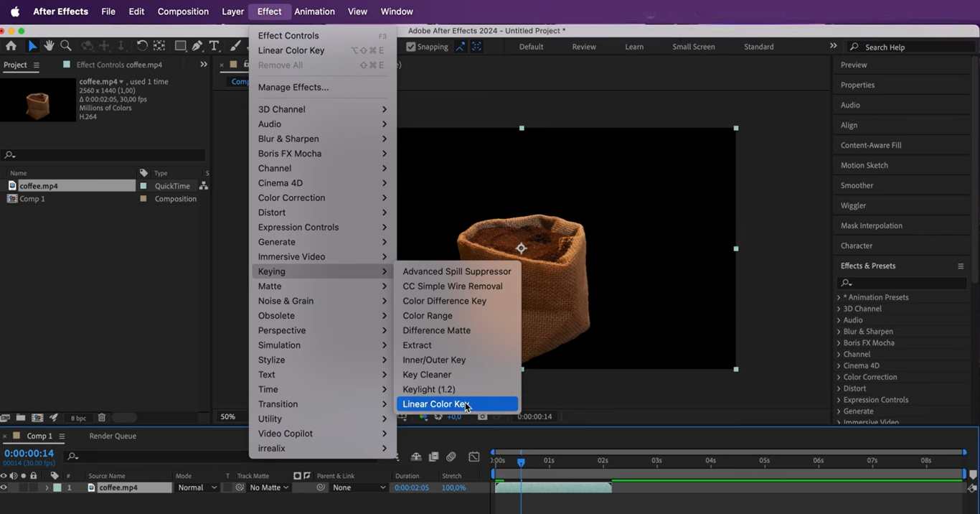Select the Selection tool
The height and width of the screenshot is (514, 980).
tap(32, 46)
